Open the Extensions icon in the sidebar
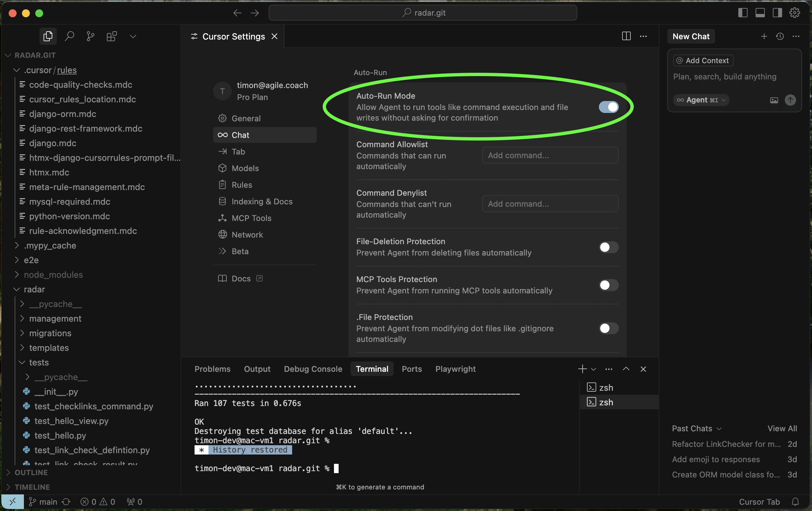This screenshot has height=511, width=812. tap(112, 36)
